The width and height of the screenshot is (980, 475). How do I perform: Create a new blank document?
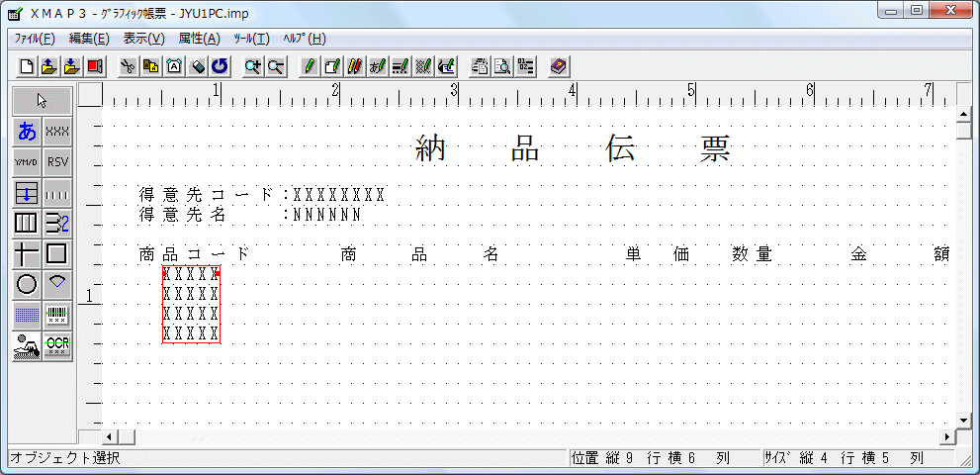tap(27, 65)
